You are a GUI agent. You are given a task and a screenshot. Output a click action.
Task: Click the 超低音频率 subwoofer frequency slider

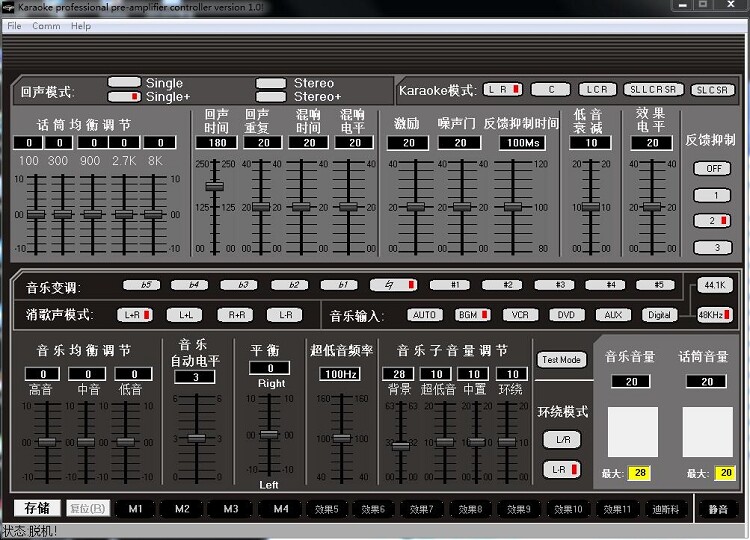pos(342,438)
